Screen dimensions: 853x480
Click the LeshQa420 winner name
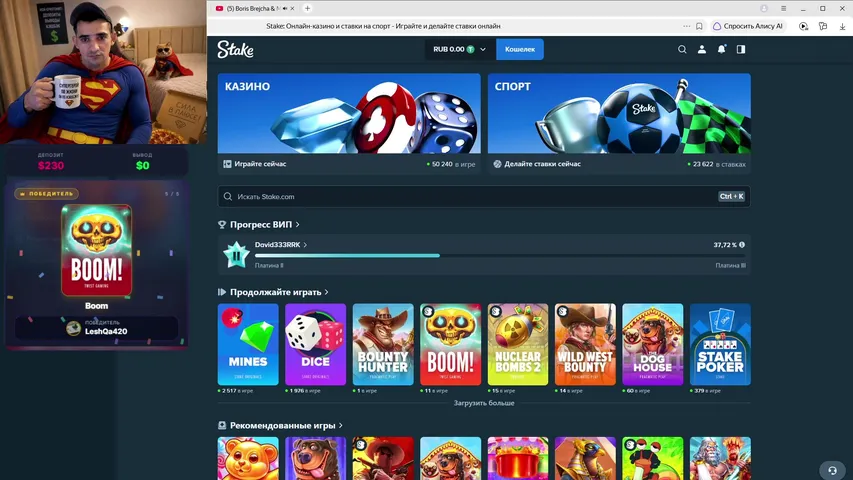[x=106, y=331]
